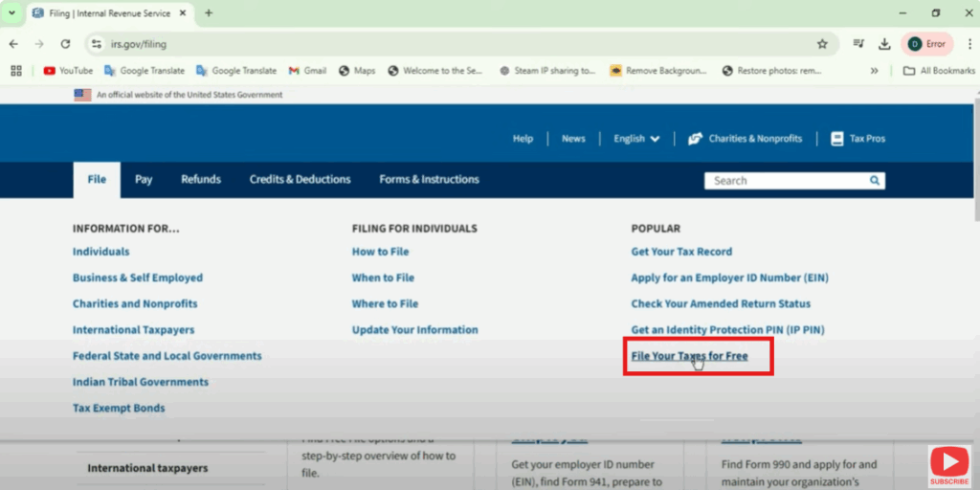Viewport: 980px width, 490px height.
Task: Open the International Taxpayers link
Action: pos(133,330)
